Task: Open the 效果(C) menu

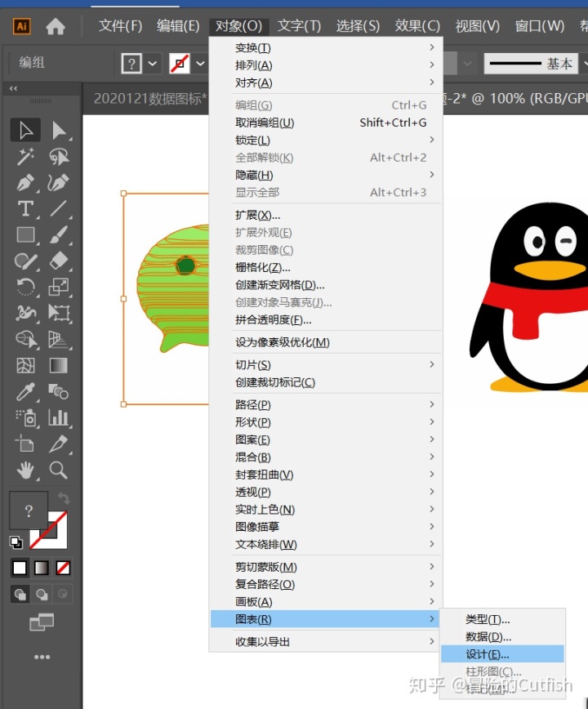Action: tap(417, 26)
